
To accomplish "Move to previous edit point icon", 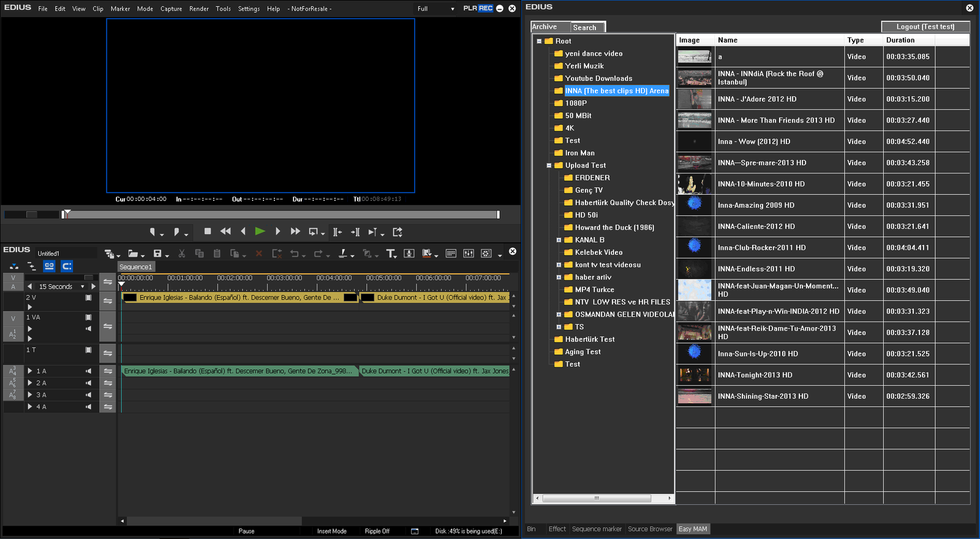I will pyautogui.click(x=337, y=232).
